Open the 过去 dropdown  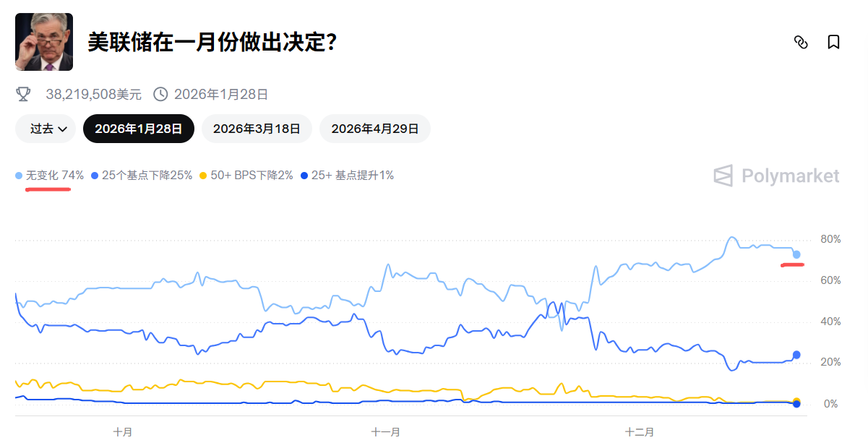pyautogui.click(x=46, y=129)
